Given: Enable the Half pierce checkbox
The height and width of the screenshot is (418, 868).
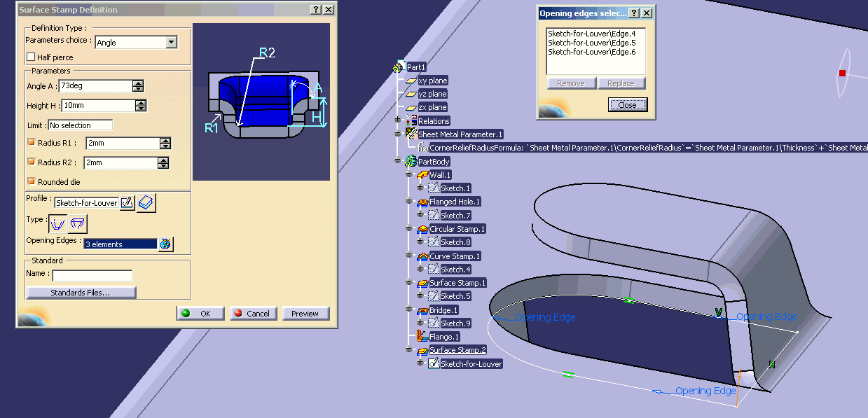Looking at the screenshot, I should [x=30, y=57].
